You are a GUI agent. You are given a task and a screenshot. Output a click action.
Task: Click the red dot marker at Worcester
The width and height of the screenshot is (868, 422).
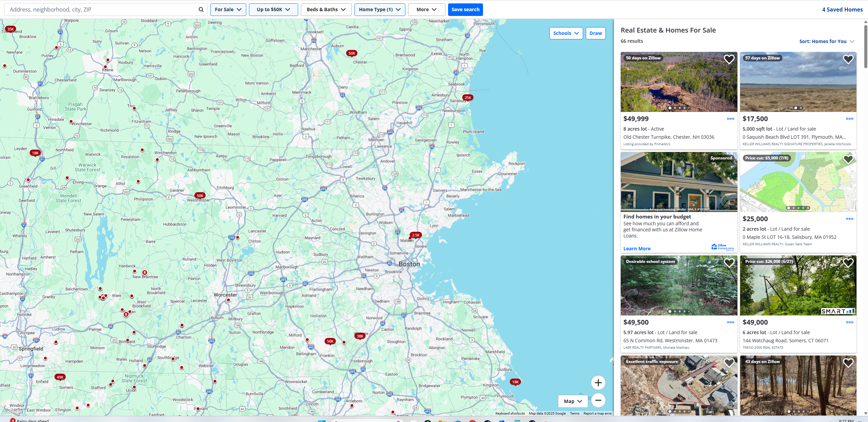coord(228,300)
